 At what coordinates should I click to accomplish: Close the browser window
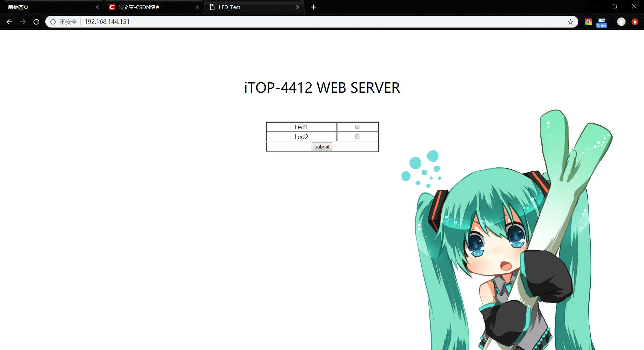coord(634,6)
